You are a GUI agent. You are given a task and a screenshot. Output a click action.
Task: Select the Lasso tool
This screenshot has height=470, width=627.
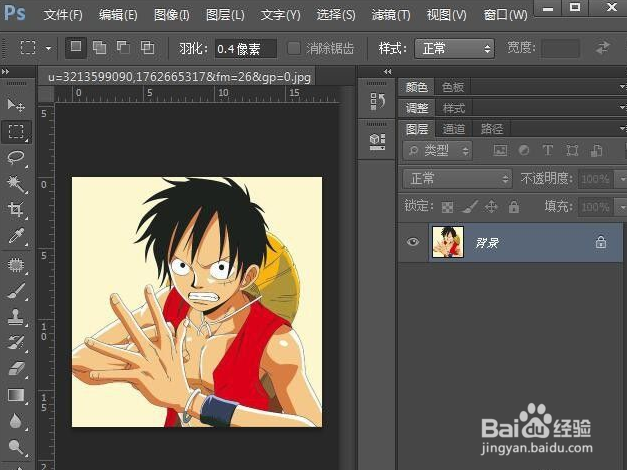[x=16, y=157]
